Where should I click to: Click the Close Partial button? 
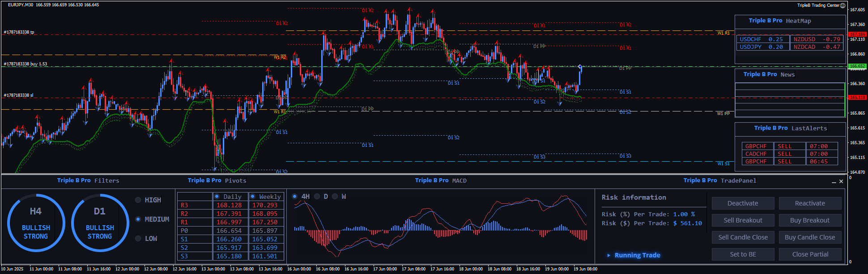[810, 254]
